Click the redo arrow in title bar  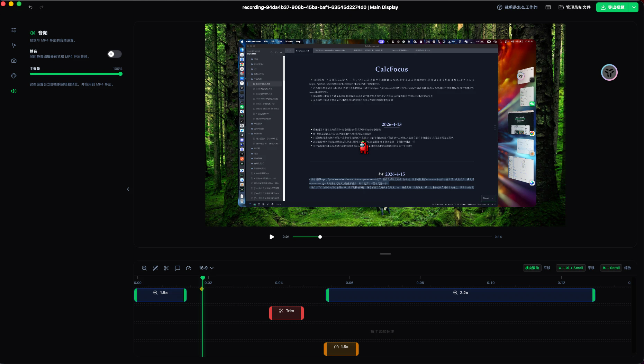[x=42, y=7]
